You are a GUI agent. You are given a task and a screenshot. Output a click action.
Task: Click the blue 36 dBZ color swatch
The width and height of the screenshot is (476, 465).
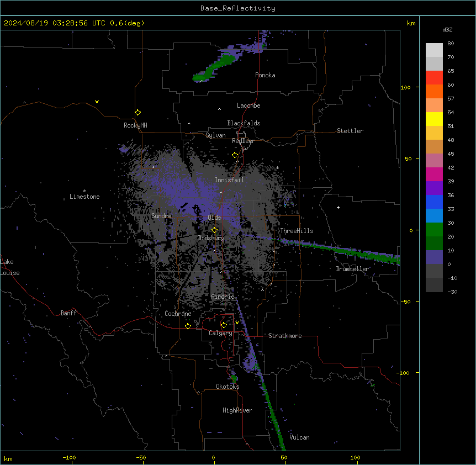point(434,202)
